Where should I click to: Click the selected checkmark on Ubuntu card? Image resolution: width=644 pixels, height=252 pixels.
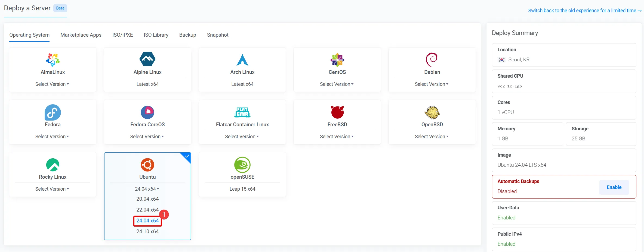tap(187, 156)
